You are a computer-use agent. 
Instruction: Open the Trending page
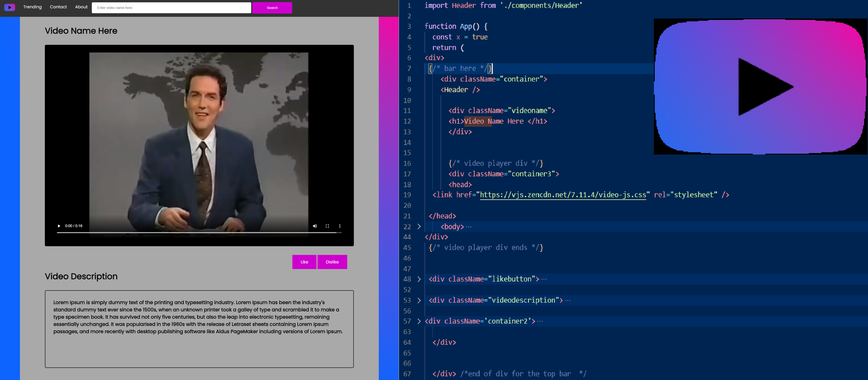click(x=32, y=7)
